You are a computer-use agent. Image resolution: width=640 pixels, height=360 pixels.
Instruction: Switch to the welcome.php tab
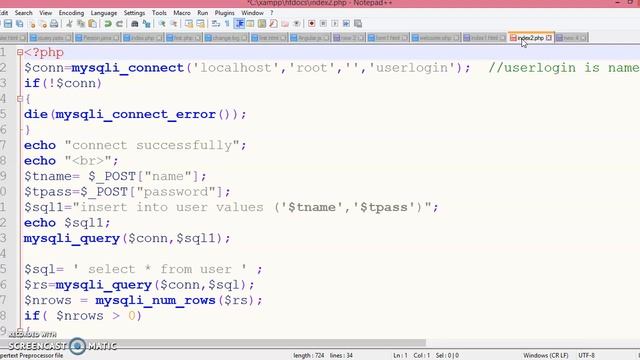(435, 38)
